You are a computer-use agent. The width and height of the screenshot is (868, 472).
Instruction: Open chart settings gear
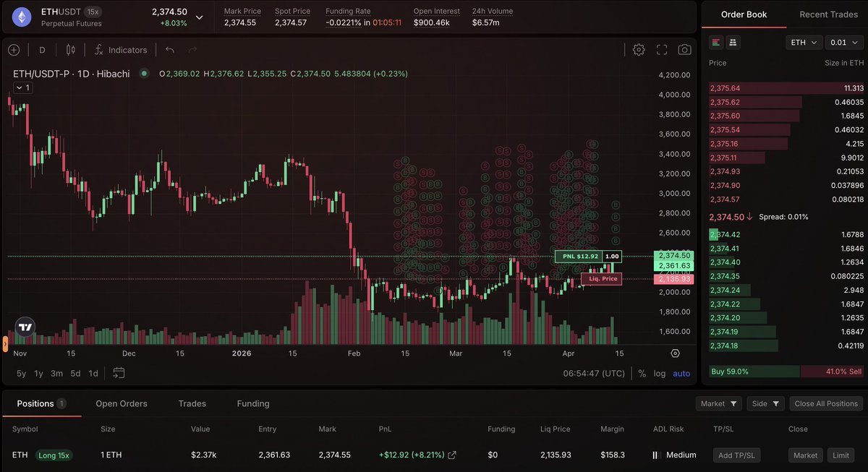pos(639,50)
